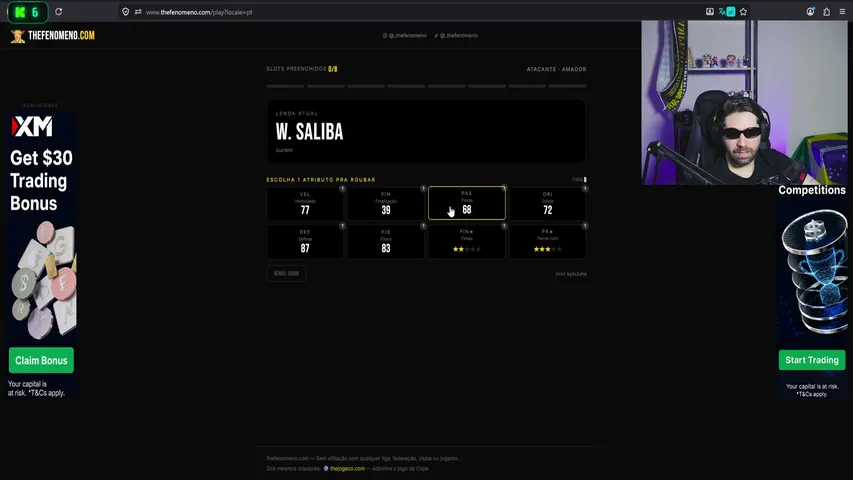
Task: Click the first slot progress segment
Action: (286, 86)
